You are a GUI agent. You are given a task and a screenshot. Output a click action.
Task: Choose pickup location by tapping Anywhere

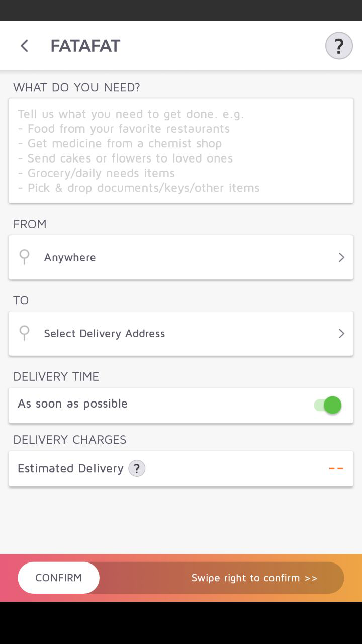(70, 257)
